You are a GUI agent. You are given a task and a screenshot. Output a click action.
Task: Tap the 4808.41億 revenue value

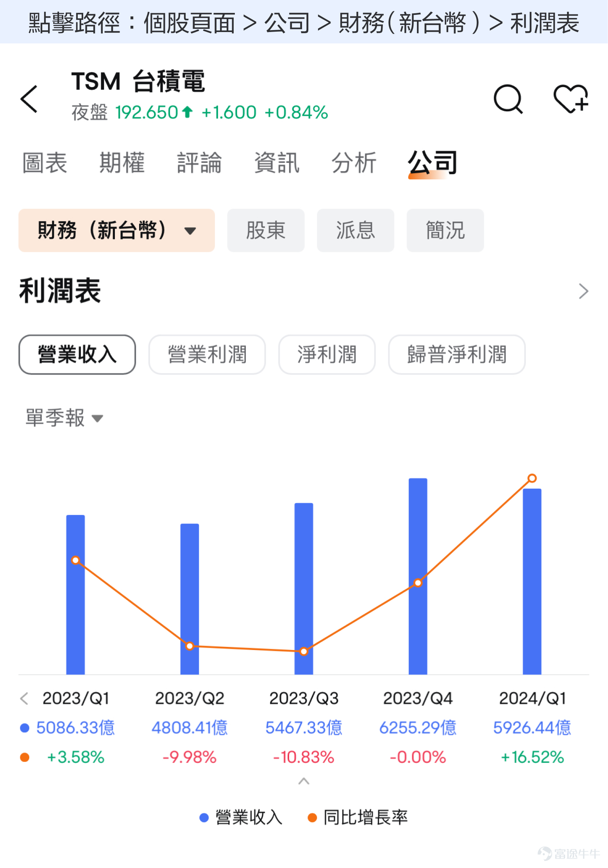(x=190, y=728)
